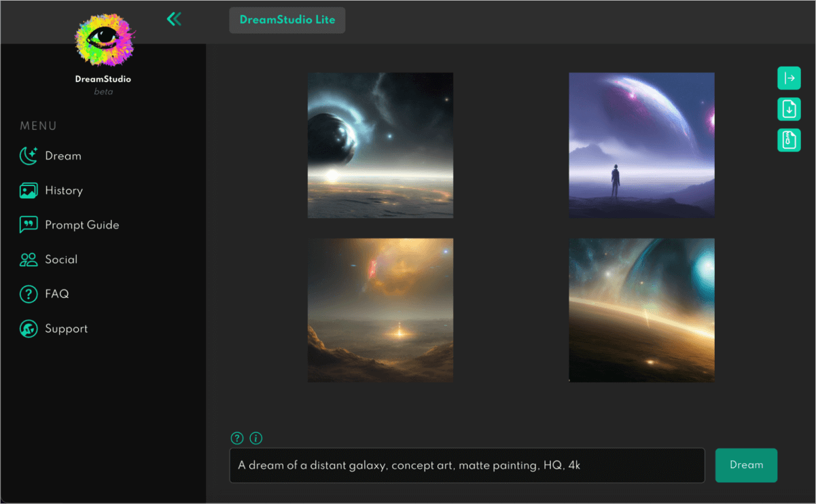
Task: Click the Dream moon icon in sidebar
Action: point(29,156)
